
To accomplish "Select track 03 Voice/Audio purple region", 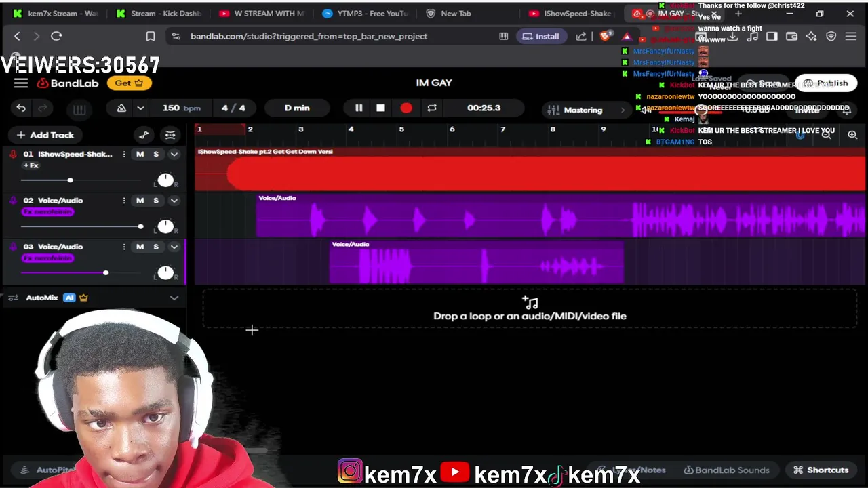I will pos(476,262).
